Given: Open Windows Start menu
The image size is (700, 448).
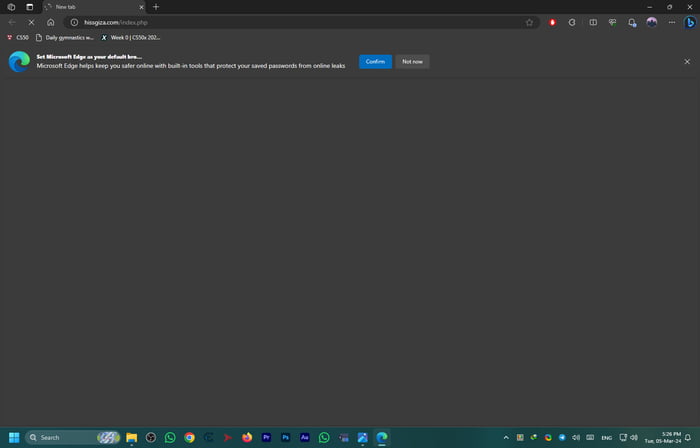Looking at the screenshot, I should pyautogui.click(x=13, y=437).
